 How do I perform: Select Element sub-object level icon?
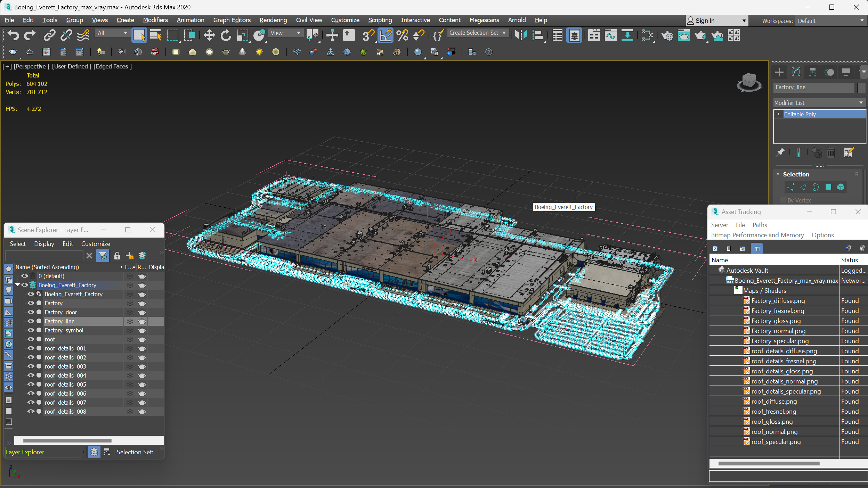[841, 187]
